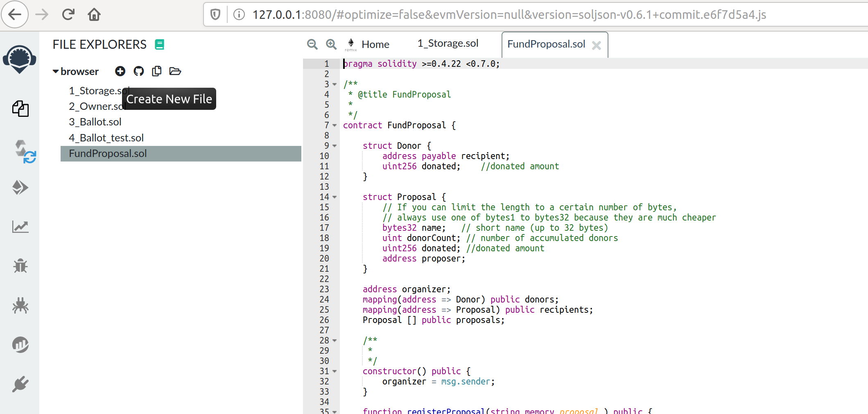Image resolution: width=868 pixels, height=414 pixels.
Task: Click the 'contract FundProposal {' line
Action: [399, 125]
